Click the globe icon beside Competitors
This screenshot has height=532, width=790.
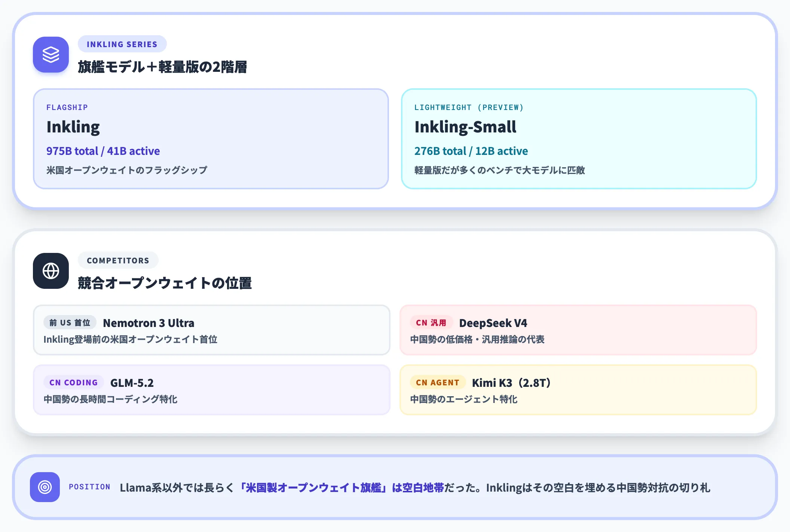pyautogui.click(x=51, y=271)
